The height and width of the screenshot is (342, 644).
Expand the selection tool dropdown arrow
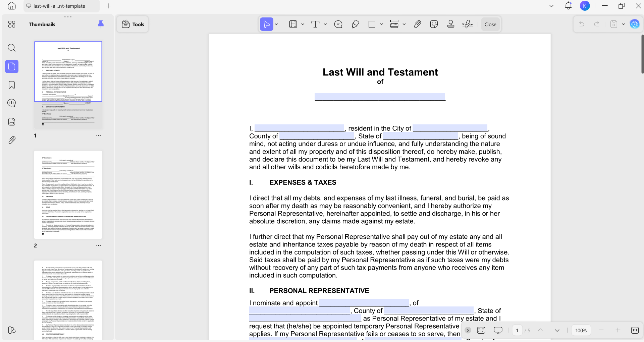[x=276, y=24]
